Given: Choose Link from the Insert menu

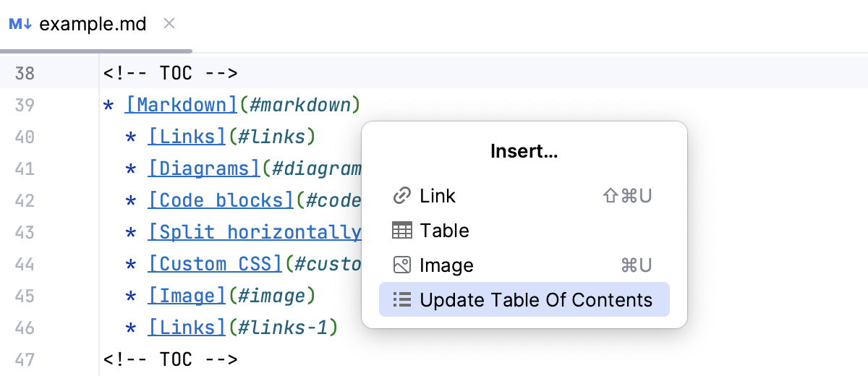Looking at the screenshot, I should pos(438,196).
